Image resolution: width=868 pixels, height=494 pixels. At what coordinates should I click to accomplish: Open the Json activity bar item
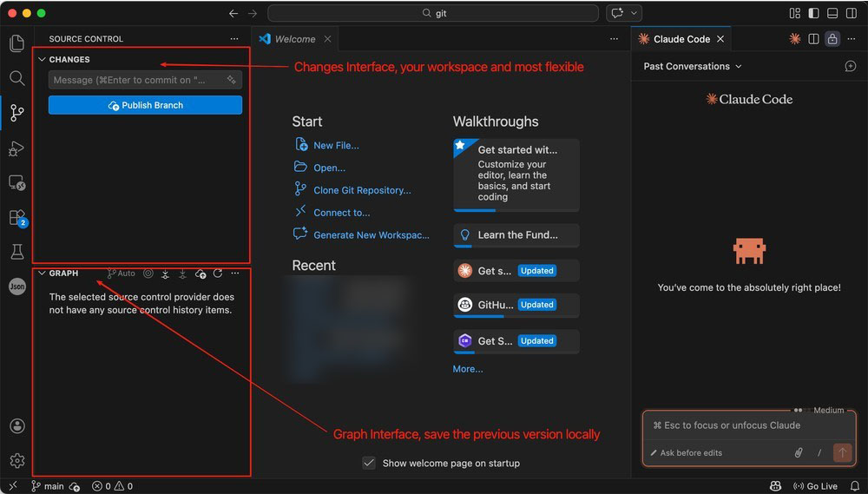[17, 287]
